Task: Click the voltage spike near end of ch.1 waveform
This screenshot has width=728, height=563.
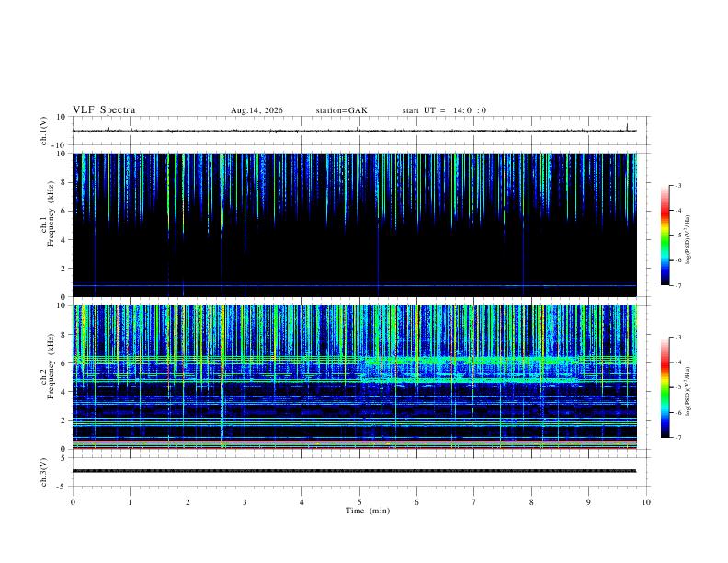Action: pyautogui.click(x=627, y=127)
